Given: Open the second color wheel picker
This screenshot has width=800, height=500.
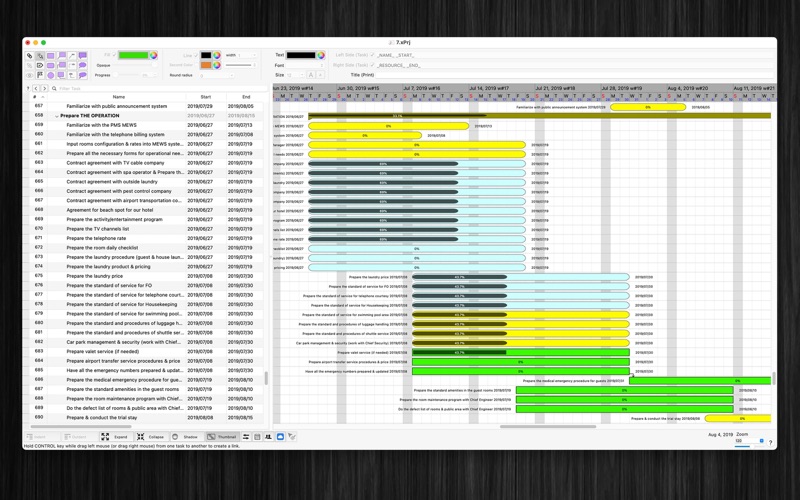Looking at the screenshot, I should click(x=217, y=65).
